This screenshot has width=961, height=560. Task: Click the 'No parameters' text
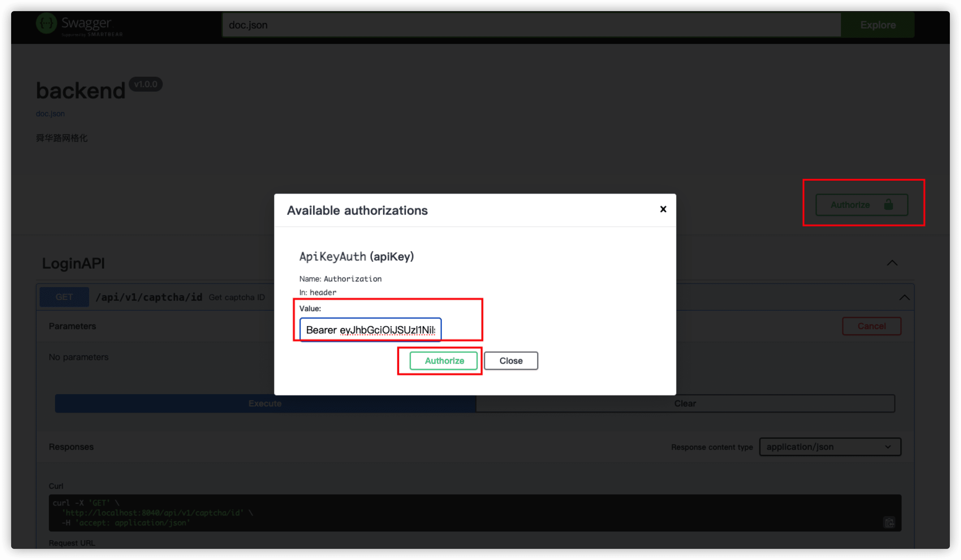click(79, 357)
